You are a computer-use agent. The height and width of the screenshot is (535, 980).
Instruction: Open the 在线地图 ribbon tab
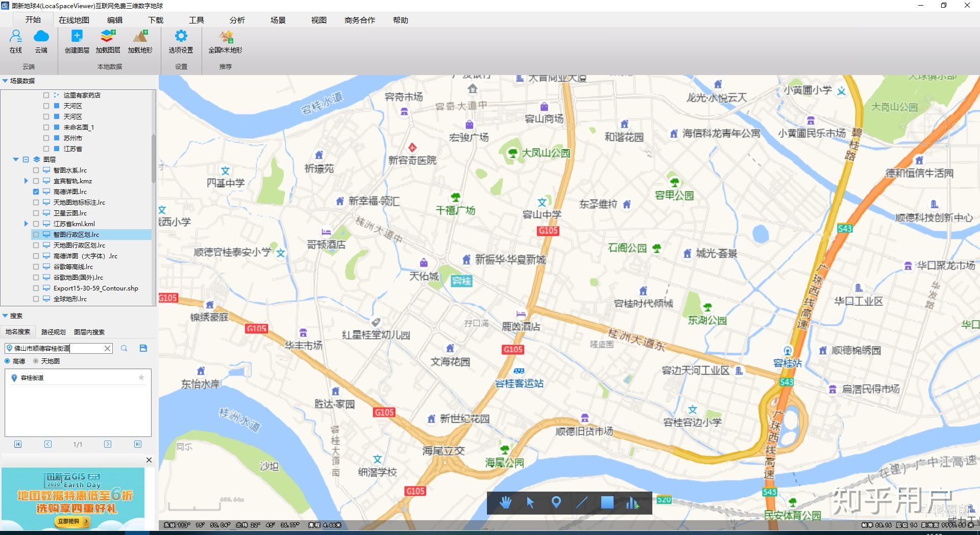coord(74,20)
